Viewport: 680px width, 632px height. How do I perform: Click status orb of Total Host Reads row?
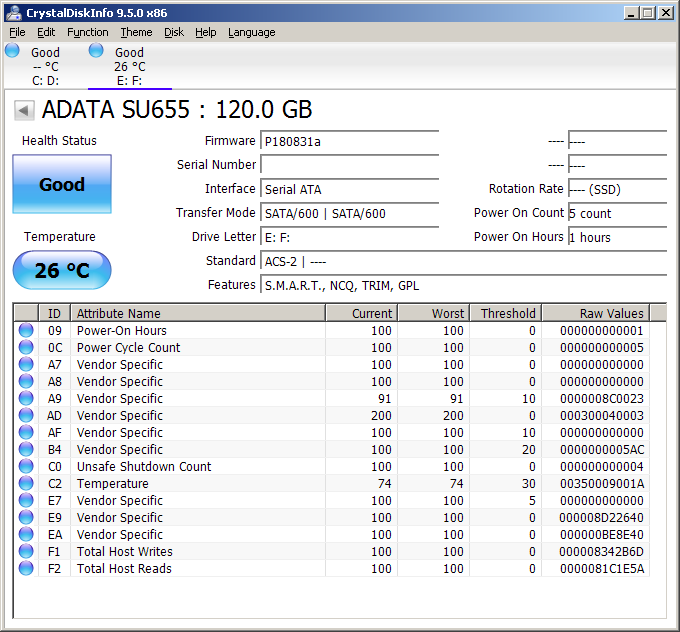26,568
